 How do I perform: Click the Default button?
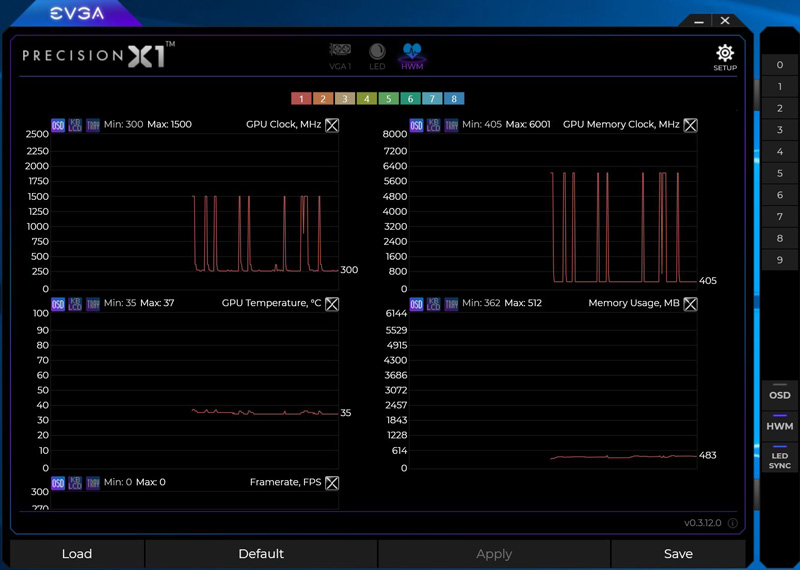pos(261,554)
